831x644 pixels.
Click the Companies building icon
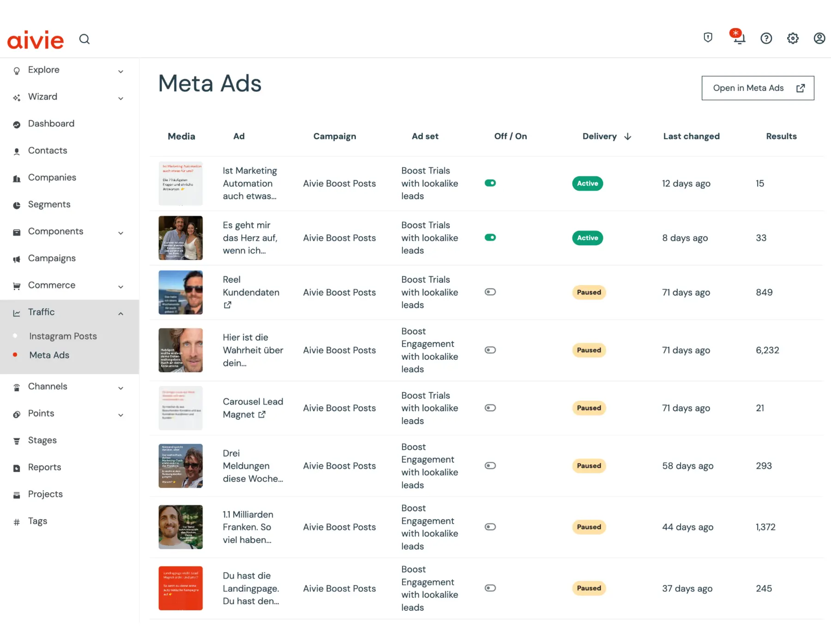pyautogui.click(x=17, y=179)
